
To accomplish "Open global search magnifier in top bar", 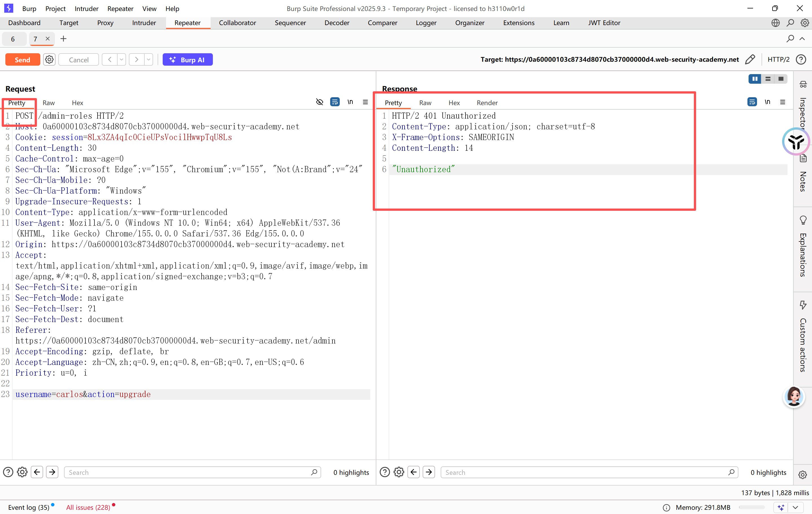I will pos(790,23).
